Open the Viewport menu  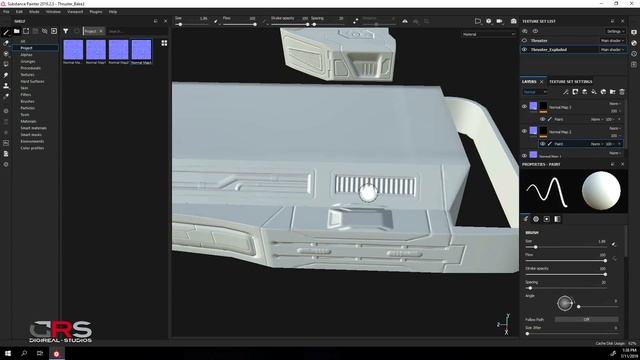(x=75, y=12)
